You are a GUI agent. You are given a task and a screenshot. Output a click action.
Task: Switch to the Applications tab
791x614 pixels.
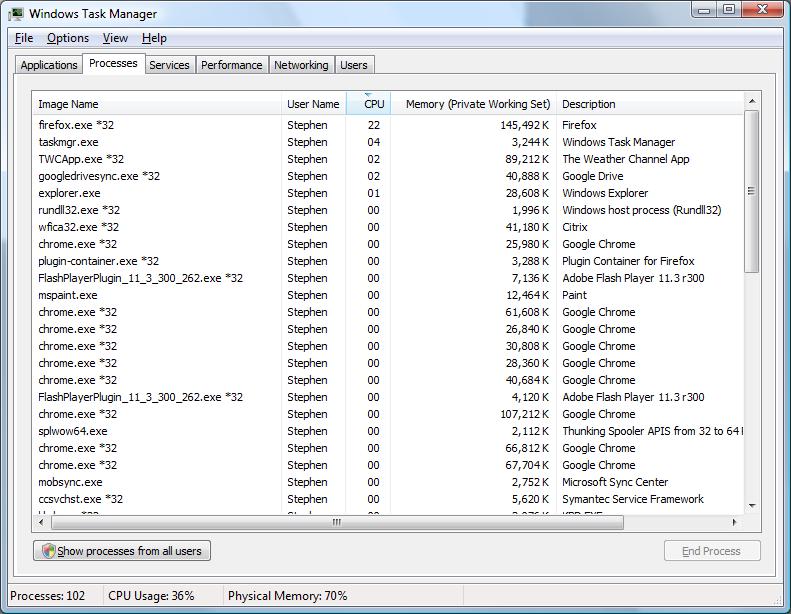tap(49, 65)
